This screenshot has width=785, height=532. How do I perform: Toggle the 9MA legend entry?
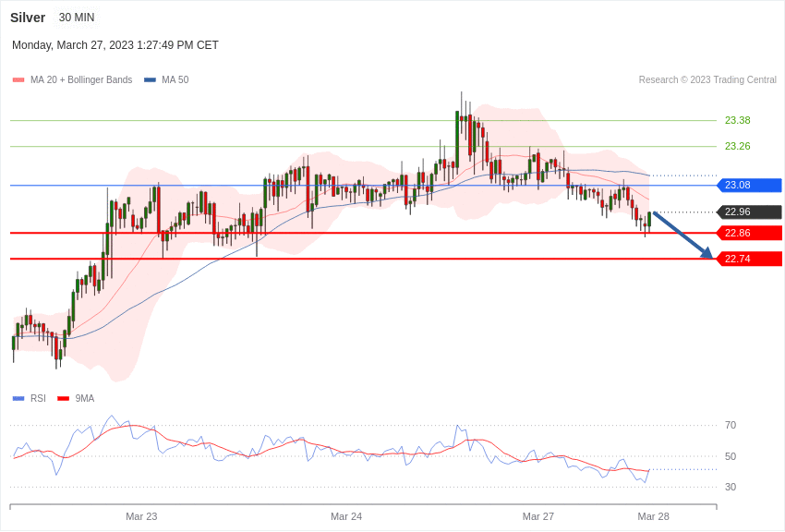pyautogui.click(x=76, y=398)
